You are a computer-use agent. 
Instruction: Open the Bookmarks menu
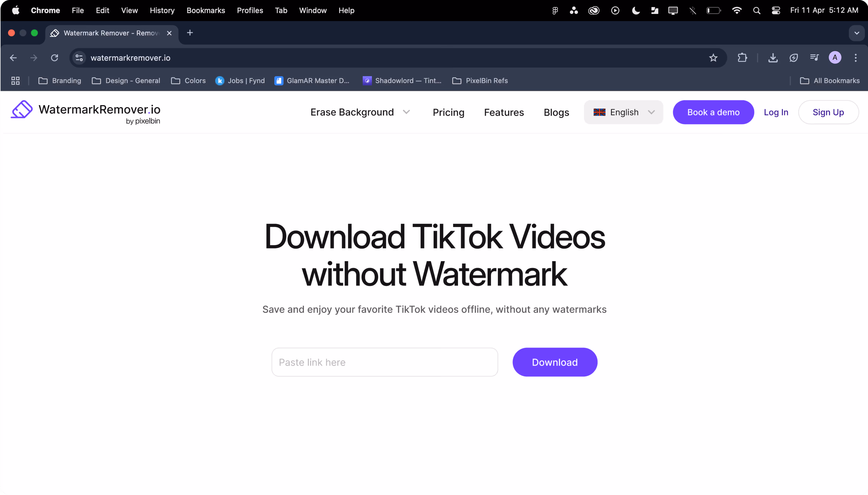[x=205, y=11]
